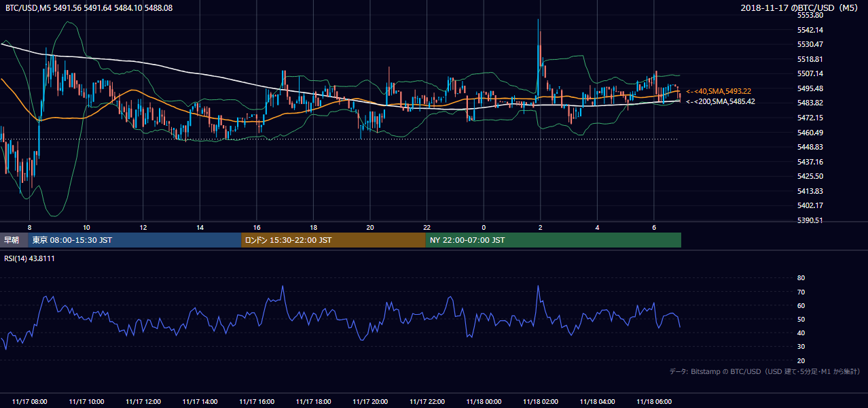Viewport: 868px width, 408px height.
Task: Click the 東京 08:00-15:30 JST session bar
Action: tap(135, 240)
